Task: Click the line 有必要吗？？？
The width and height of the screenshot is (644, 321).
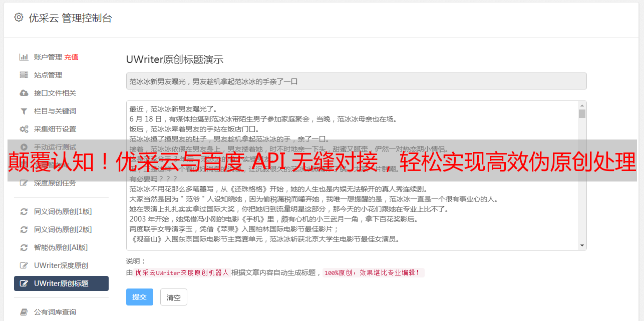Action: [x=154, y=179]
